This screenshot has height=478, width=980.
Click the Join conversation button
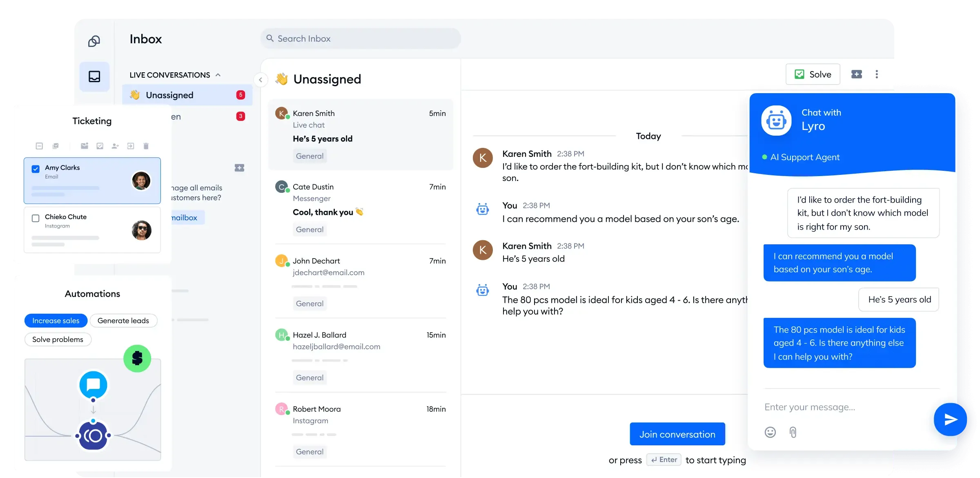click(x=677, y=434)
